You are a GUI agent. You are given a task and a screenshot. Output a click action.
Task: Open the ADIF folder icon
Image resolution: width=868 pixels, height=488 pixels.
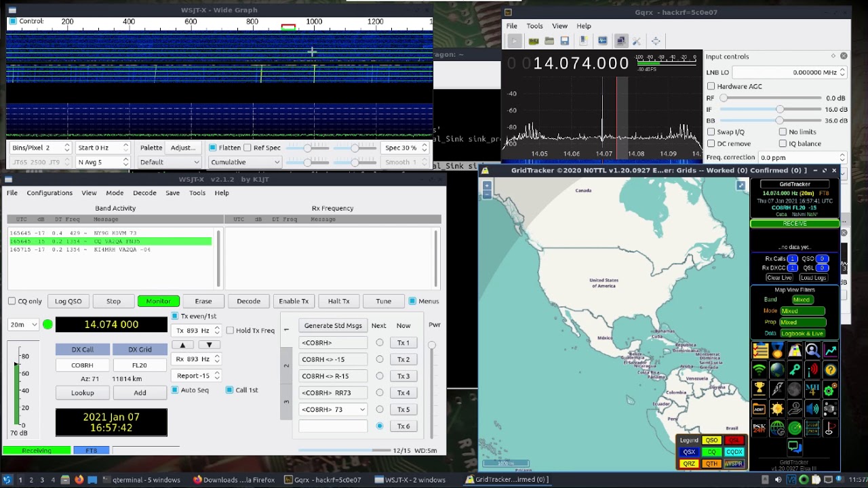759,409
